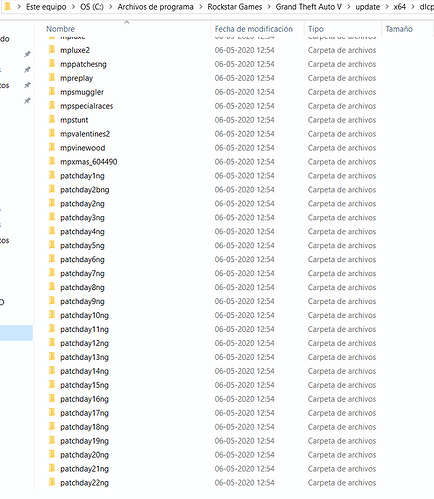The image size is (434, 499).
Task: Go to Grand Theft Auto V breadcrumb
Action: tap(309, 7)
